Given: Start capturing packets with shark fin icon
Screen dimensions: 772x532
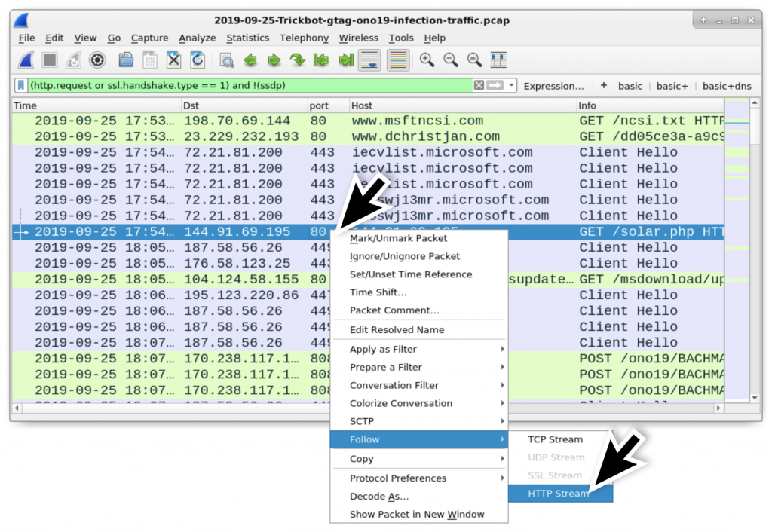Looking at the screenshot, I should click(26, 60).
